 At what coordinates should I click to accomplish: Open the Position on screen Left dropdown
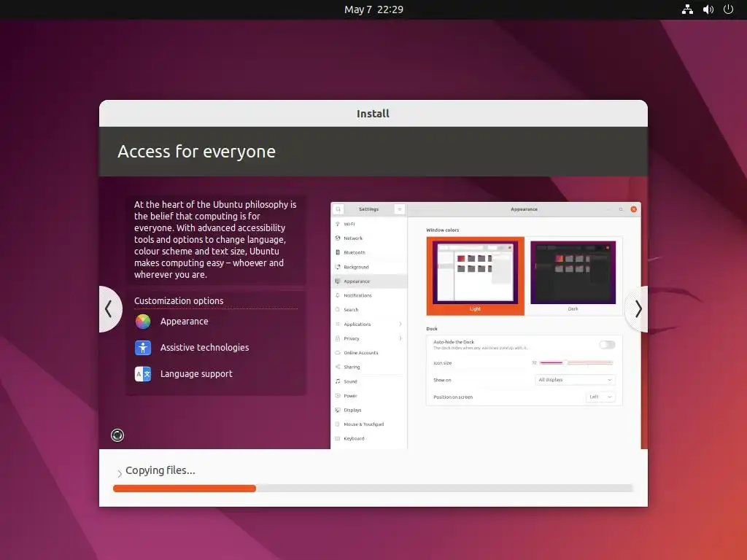[x=600, y=397]
